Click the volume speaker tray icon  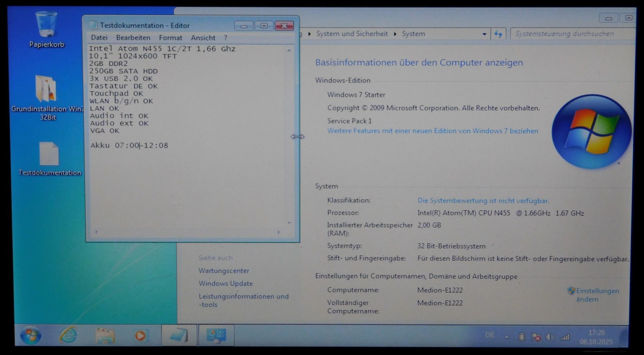coord(550,337)
